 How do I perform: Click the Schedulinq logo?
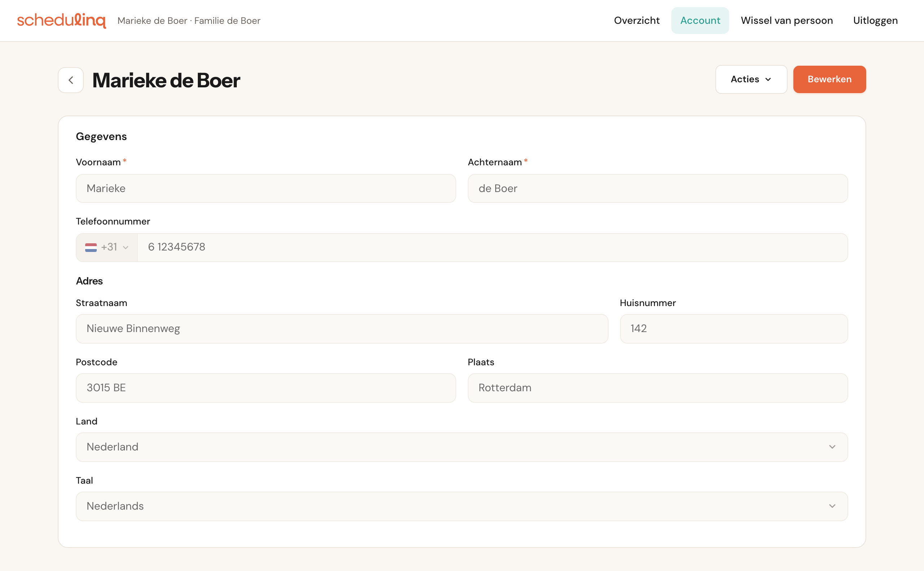(x=62, y=21)
